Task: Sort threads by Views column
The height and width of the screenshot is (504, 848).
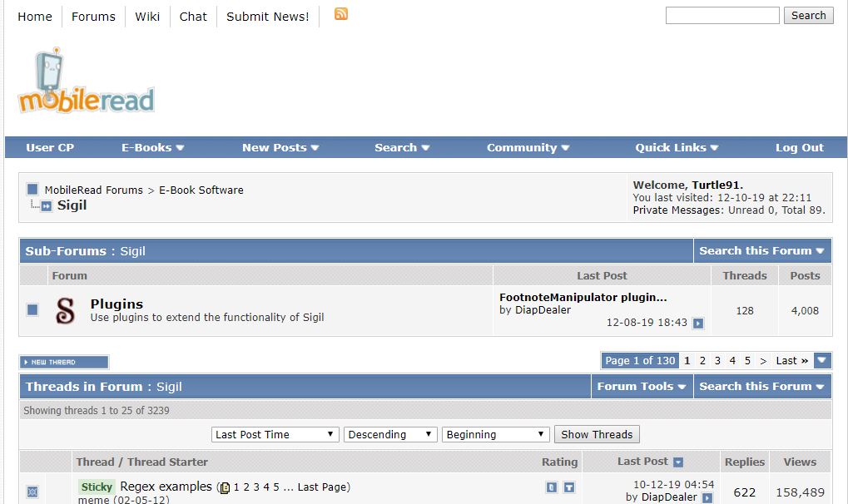Action: tap(800, 462)
